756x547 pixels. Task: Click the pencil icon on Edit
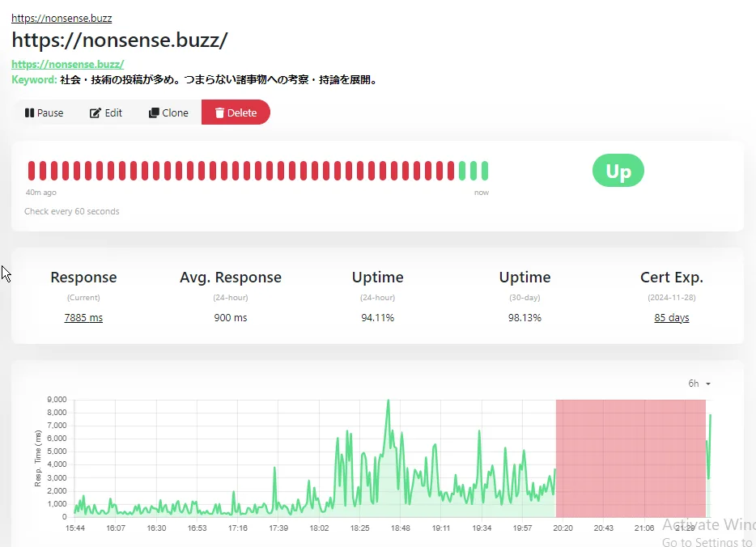click(x=95, y=113)
